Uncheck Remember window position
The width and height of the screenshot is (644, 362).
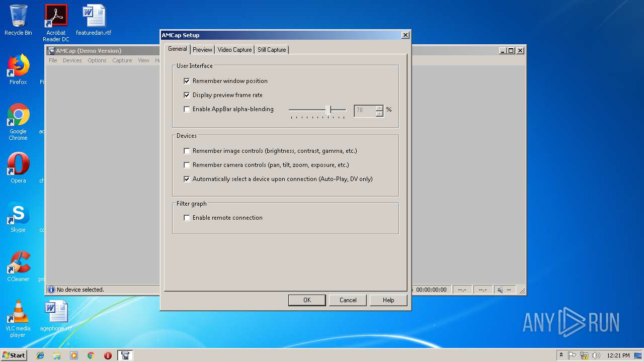click(x=187, y=81)
